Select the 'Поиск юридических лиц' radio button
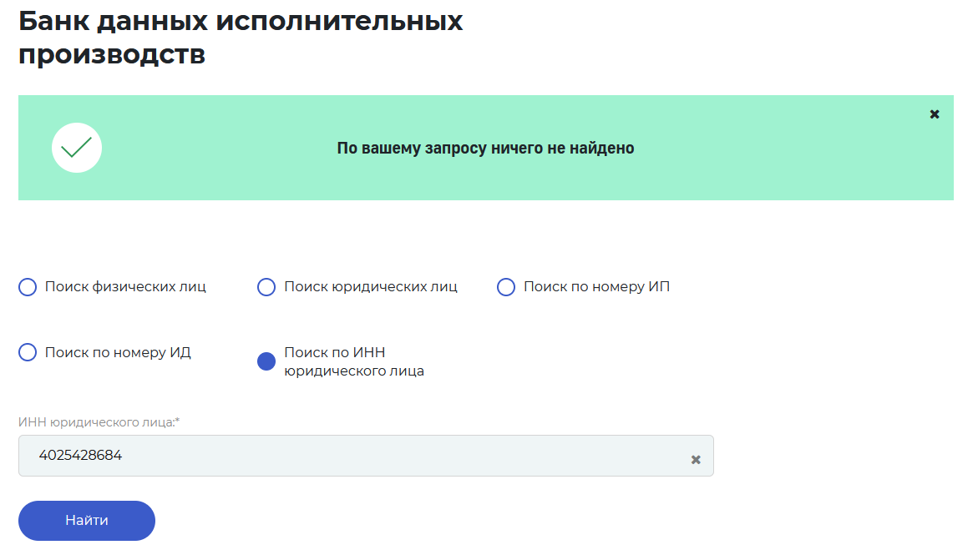This screenshot has width=978, height=560. click(x=266, y=286)
